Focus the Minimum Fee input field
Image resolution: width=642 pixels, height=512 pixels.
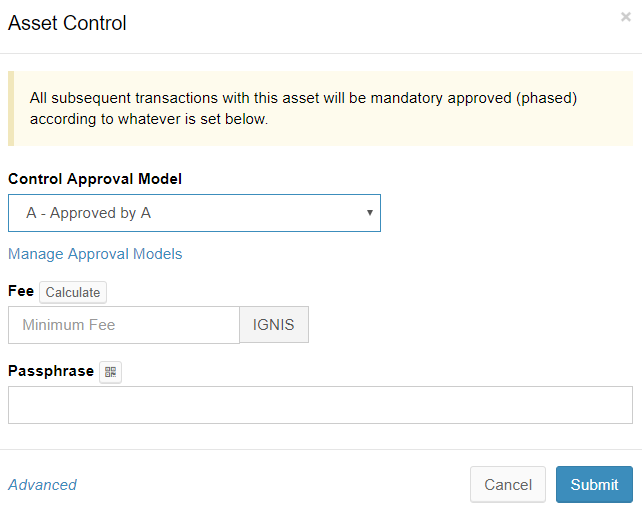tap(123, 325)
